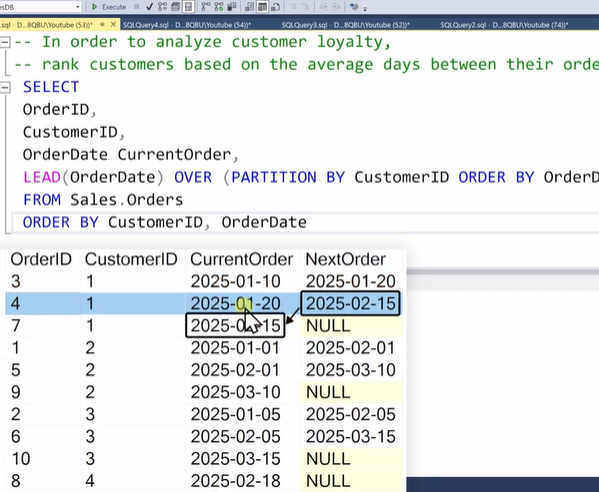Click the Increase Indent icon

pyautogui.click(x=336, y=7)
